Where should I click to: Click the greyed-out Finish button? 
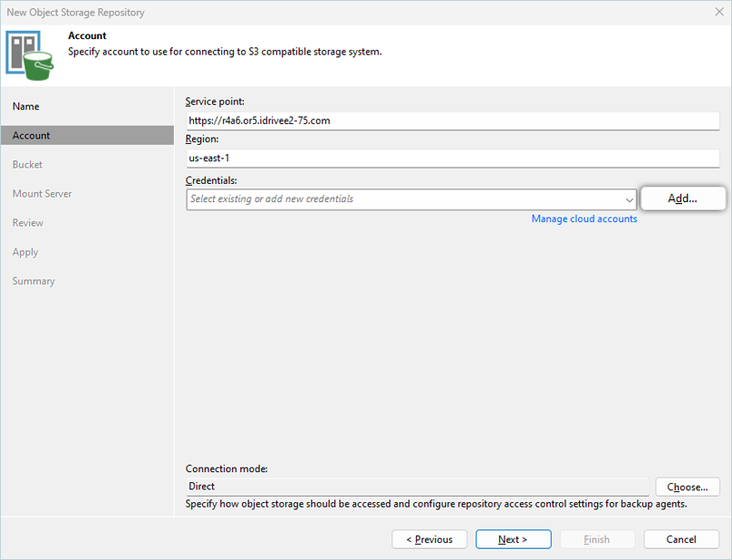[597, 539]
